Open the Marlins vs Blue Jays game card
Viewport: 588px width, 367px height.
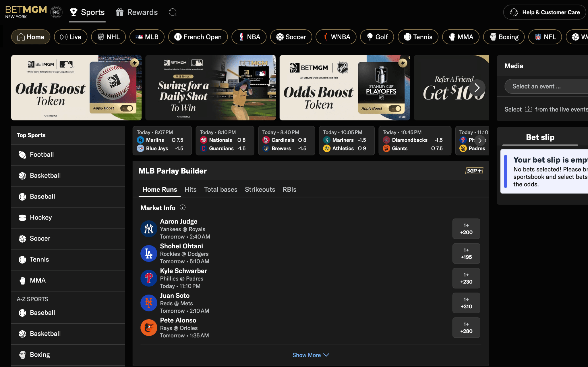[162, 141]
